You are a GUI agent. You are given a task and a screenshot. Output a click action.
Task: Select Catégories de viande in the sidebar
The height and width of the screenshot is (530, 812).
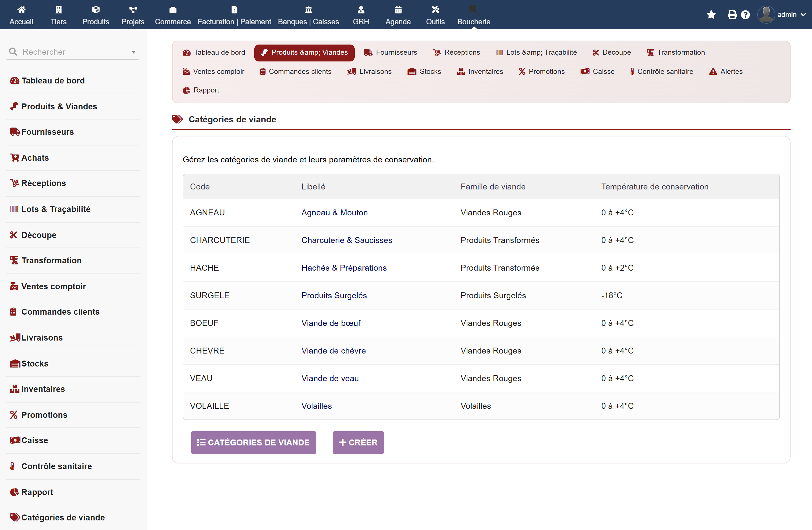[57, 517]
